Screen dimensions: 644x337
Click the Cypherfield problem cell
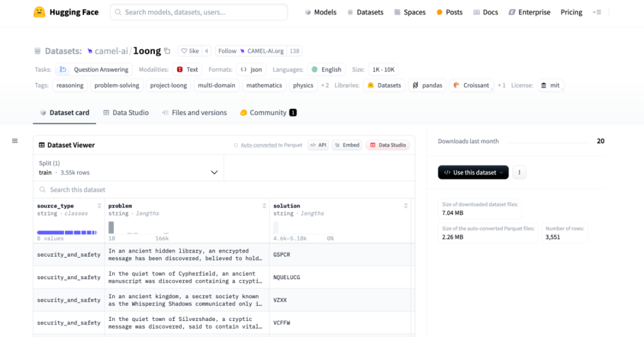pyautogui.click(x=187, y=277)
